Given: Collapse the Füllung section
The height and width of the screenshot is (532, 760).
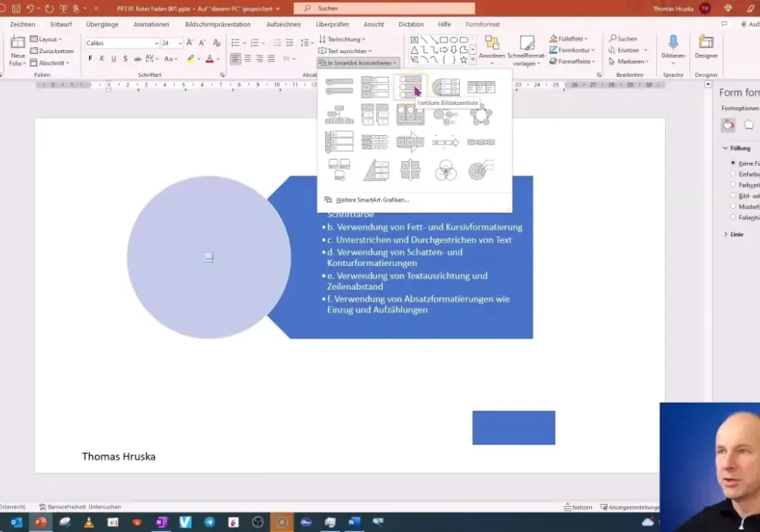Looking at the screenshot, I should pyautogui.click(x=726, y=148).
